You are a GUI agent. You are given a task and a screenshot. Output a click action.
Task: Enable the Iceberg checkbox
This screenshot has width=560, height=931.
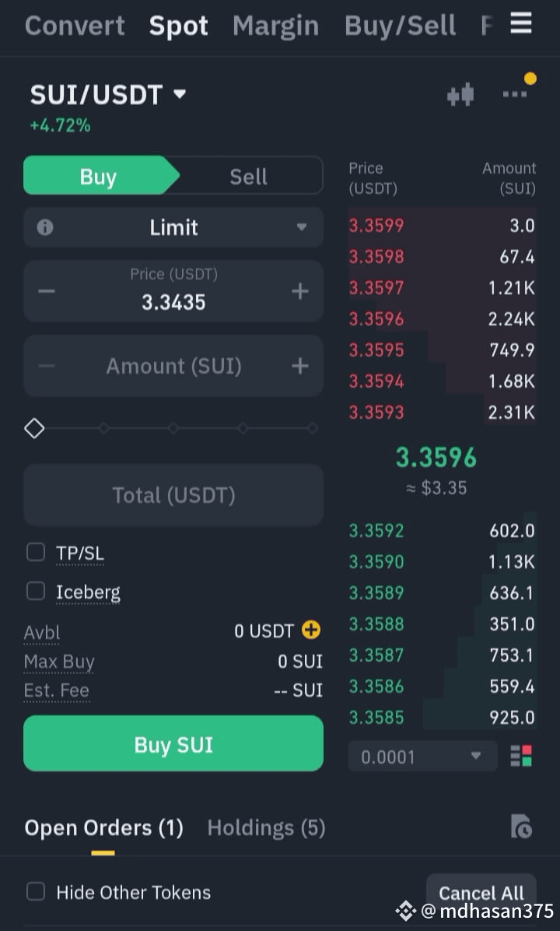(36, 591)
